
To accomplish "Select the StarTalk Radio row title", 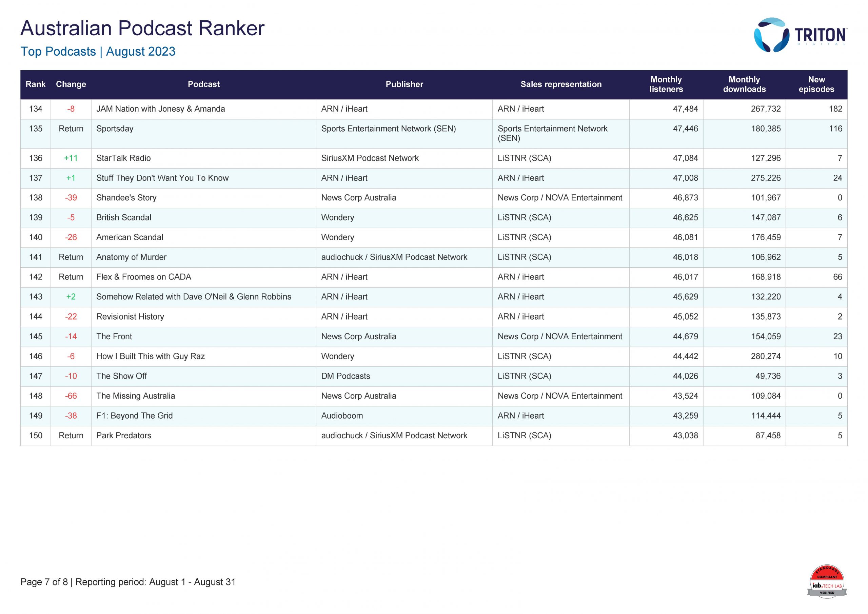I will point(124,158).
